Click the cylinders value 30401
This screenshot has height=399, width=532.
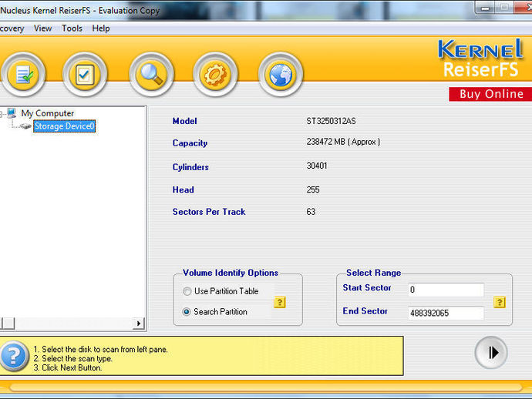[x=317, y=166]
